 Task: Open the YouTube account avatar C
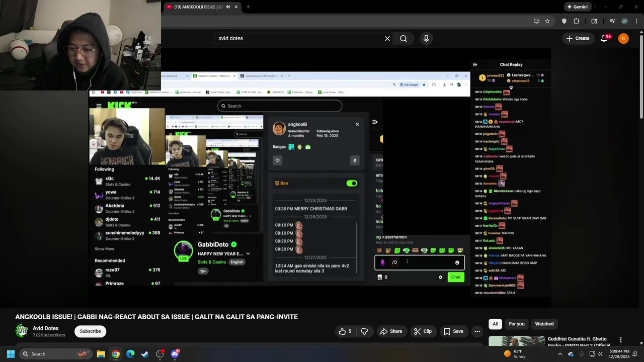(623, 38)
